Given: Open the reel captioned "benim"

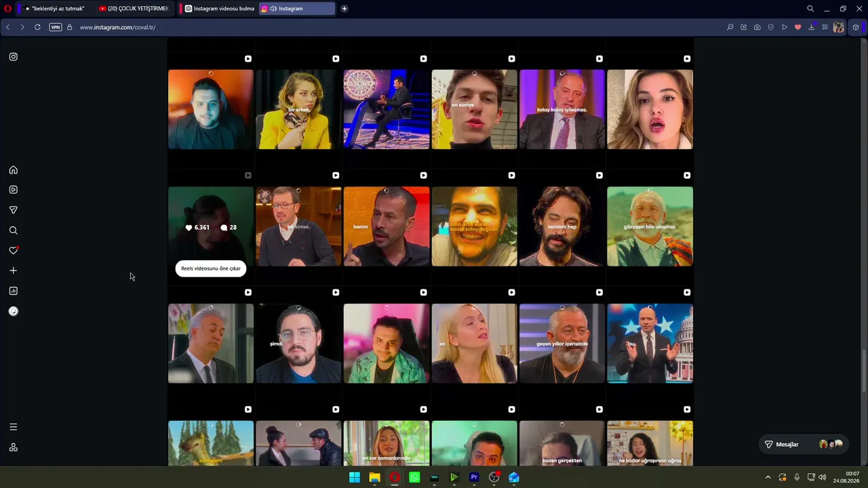Looking at the screenshot, I should tap(387, 226).
